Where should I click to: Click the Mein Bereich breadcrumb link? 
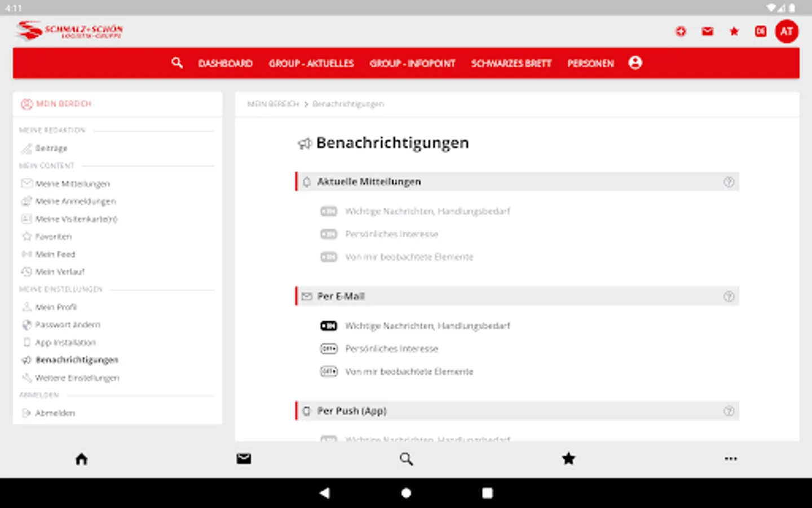coord(273,104)
